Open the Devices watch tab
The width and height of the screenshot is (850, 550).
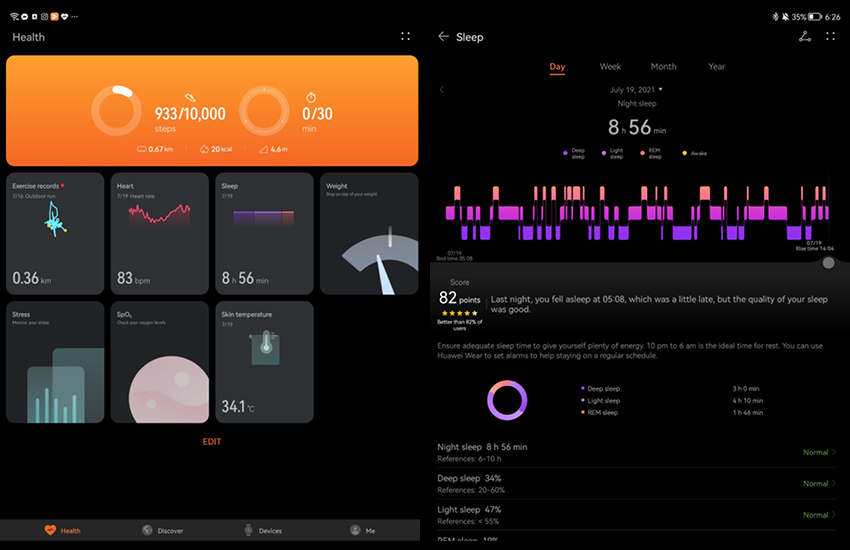coord(264,530)
